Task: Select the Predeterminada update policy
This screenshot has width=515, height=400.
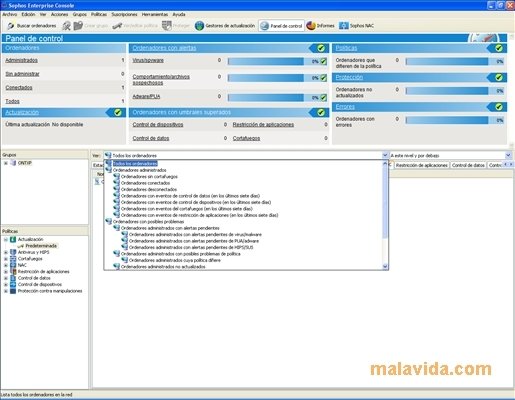Action: 41,246
